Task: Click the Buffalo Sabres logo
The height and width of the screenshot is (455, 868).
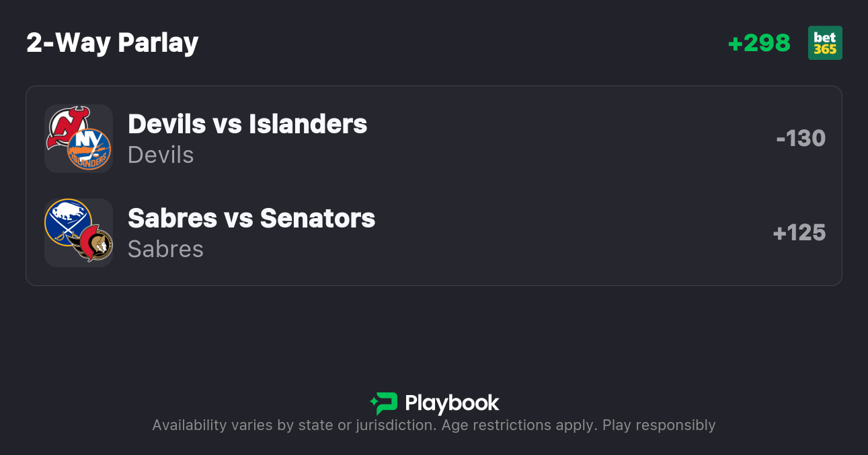Action: click(x=67, y=221)
